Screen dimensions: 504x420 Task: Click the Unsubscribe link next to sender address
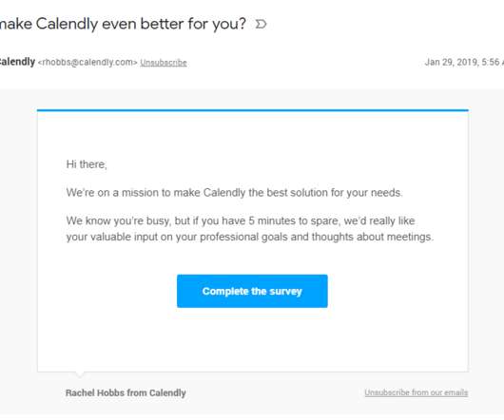(x=164, y=63)
